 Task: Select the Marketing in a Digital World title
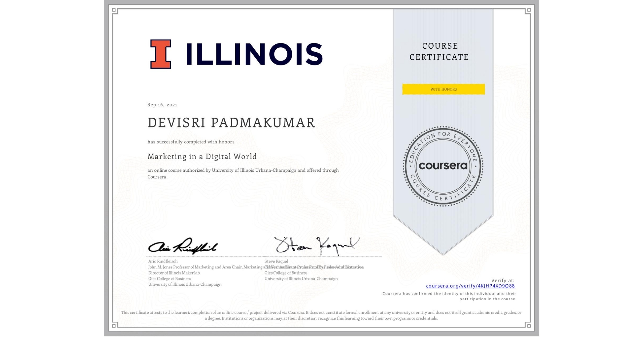click(x=202, y=157)
